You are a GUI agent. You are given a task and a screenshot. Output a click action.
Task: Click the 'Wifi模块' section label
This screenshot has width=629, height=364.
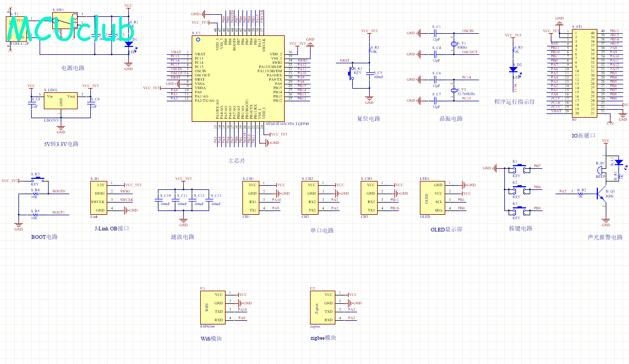[211, 339]
